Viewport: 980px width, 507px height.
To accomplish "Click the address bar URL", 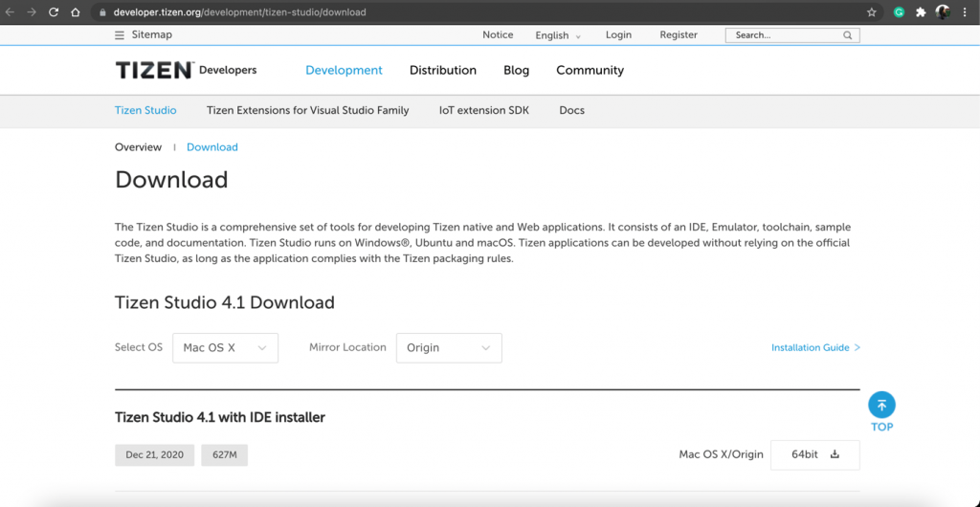I will click(x=240, y=11).
